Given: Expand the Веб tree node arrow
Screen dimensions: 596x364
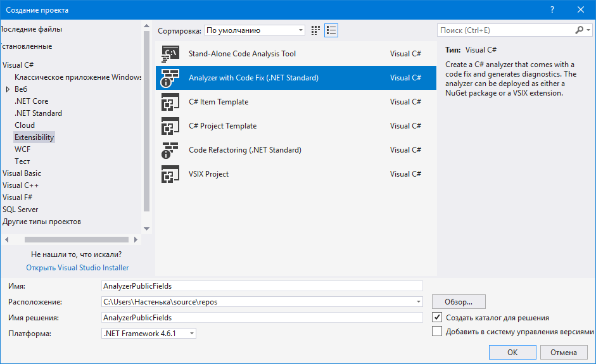Looking at the screenshot, I should [x=8, y=89].
